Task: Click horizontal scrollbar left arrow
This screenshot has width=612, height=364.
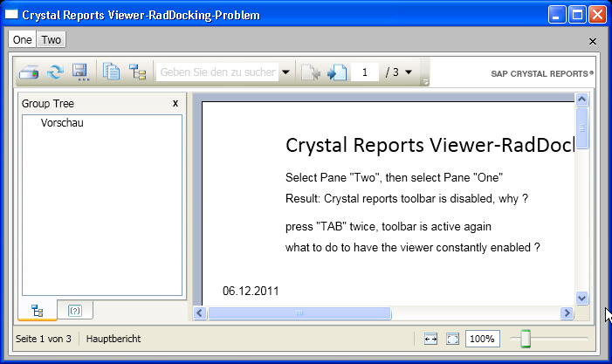Action: tap(200, 312)
